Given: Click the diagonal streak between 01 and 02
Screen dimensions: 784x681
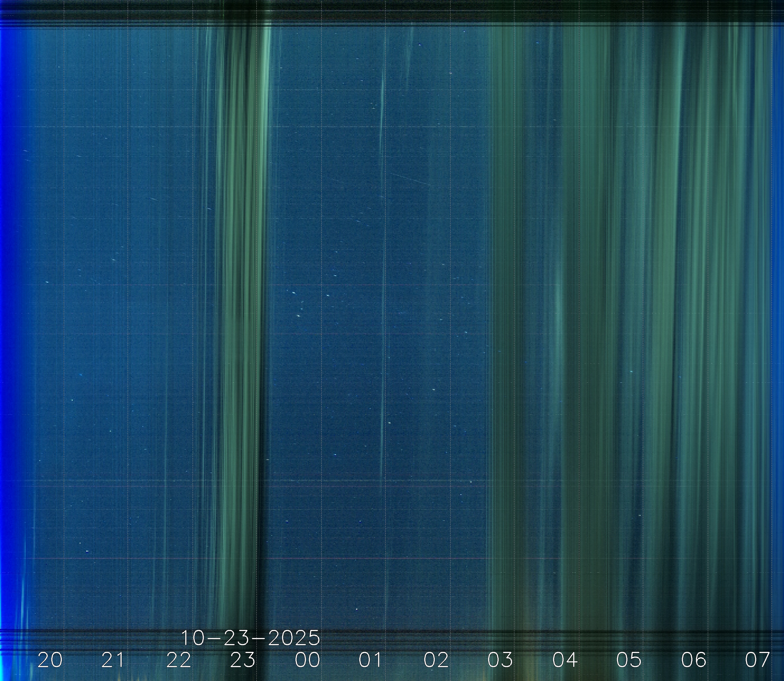Looking at the screenshot, I should [410, 179].
